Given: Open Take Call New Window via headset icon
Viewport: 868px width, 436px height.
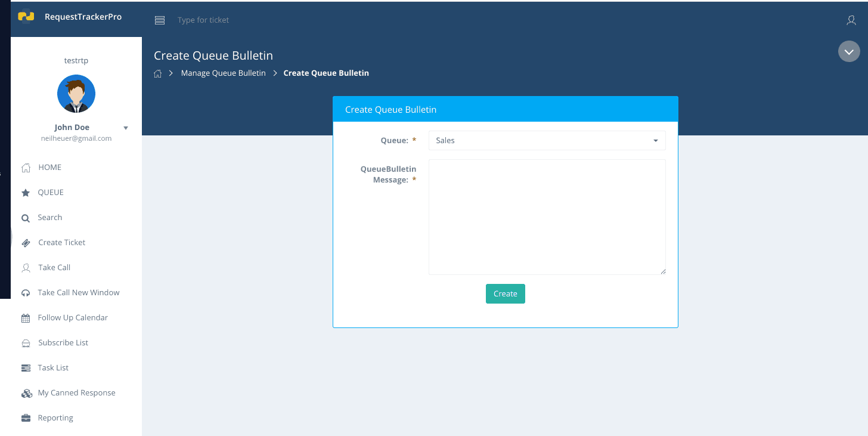Looking at the screenshot, I should pyautogui.click(x=26, y=292).
